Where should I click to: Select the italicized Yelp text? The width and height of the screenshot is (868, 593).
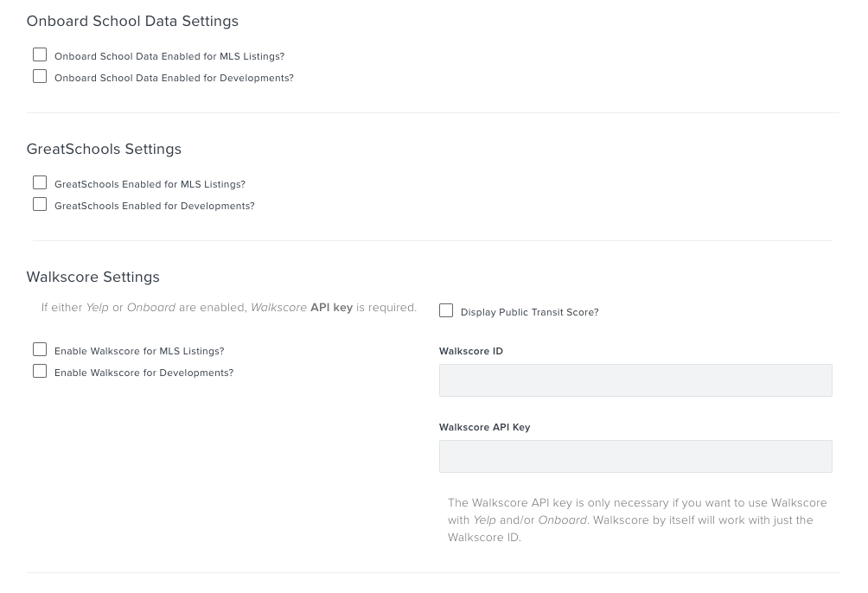[97, 307]
